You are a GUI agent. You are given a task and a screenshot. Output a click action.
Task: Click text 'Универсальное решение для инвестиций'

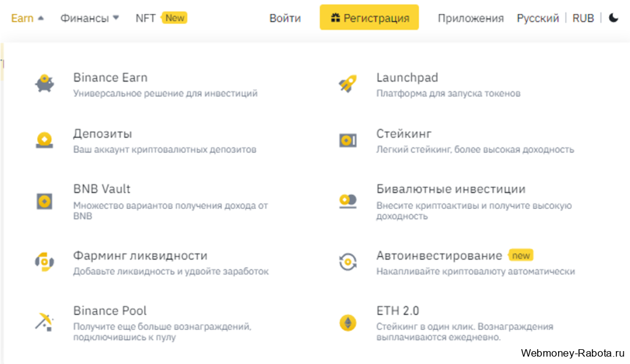coord(165,93)
